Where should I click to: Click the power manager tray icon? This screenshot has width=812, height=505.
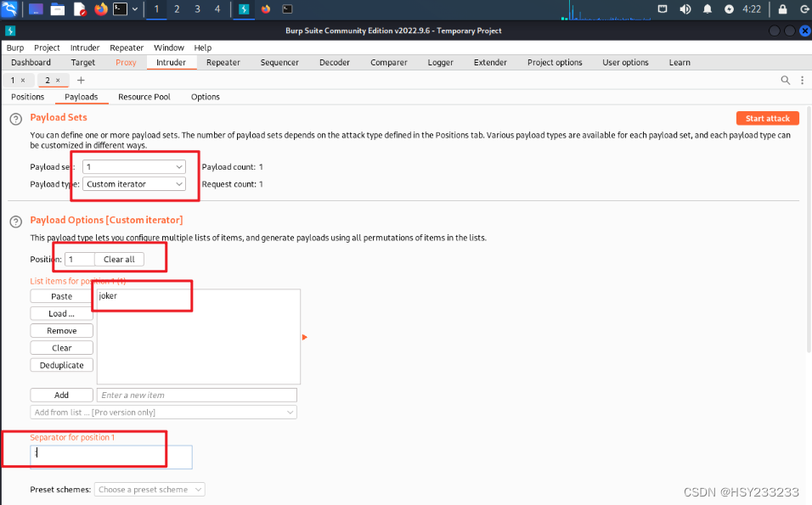(x=729, y=8)
